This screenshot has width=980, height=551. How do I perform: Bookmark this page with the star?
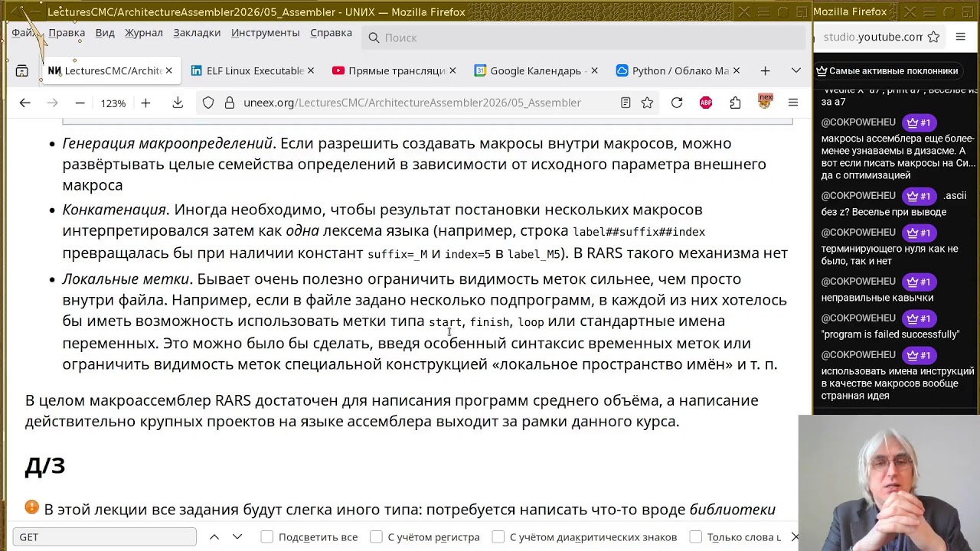(x=647, y=103)
